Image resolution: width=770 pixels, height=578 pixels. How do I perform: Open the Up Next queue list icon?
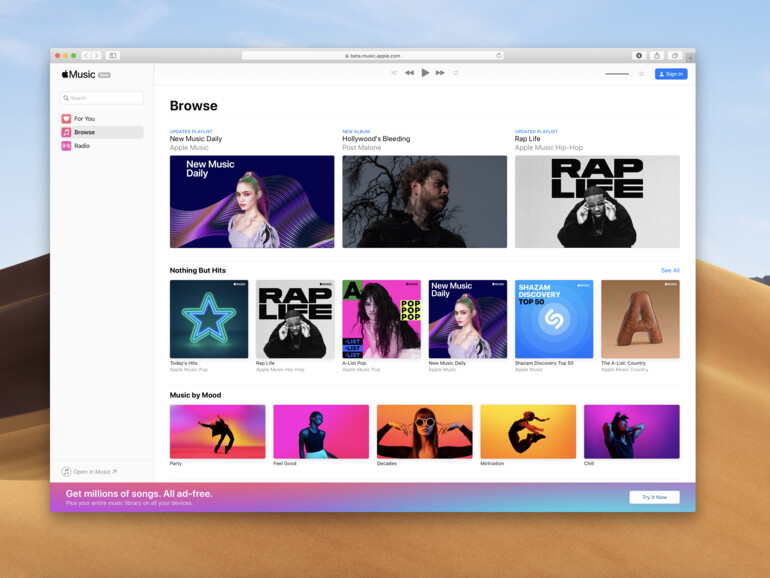click(641, 74)
